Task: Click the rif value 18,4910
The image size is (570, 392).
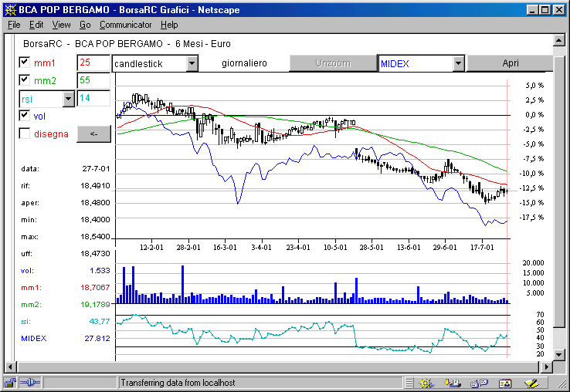Action: click(95, 186)
